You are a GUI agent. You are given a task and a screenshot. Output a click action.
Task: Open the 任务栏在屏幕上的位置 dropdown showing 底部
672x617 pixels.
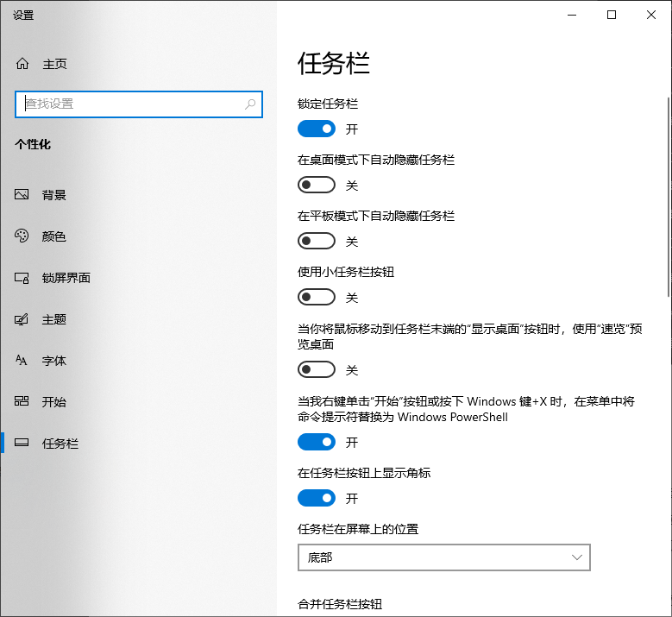click(444, 557)
